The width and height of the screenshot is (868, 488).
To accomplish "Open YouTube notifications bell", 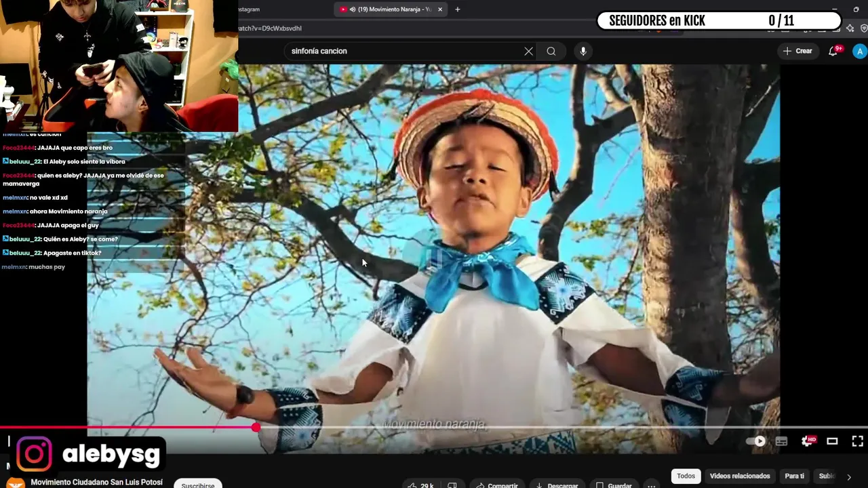I will (x=833, y=51).
